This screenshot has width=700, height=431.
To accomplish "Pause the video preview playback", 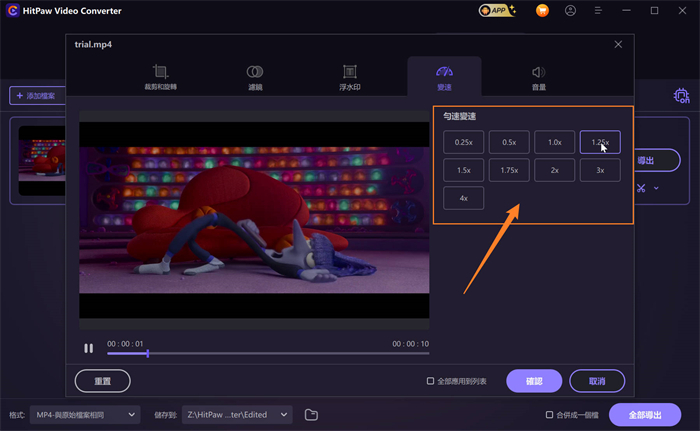I will (x=88, y=348).
